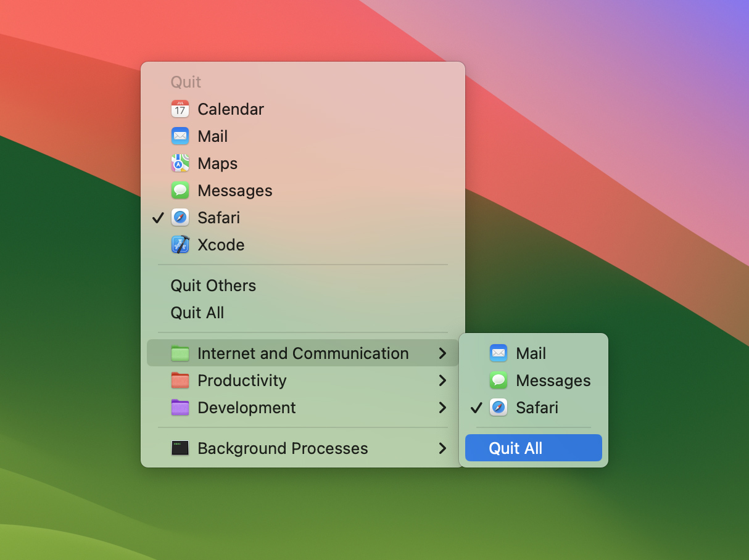Quit Calendar from the main list

pos(303,109)
